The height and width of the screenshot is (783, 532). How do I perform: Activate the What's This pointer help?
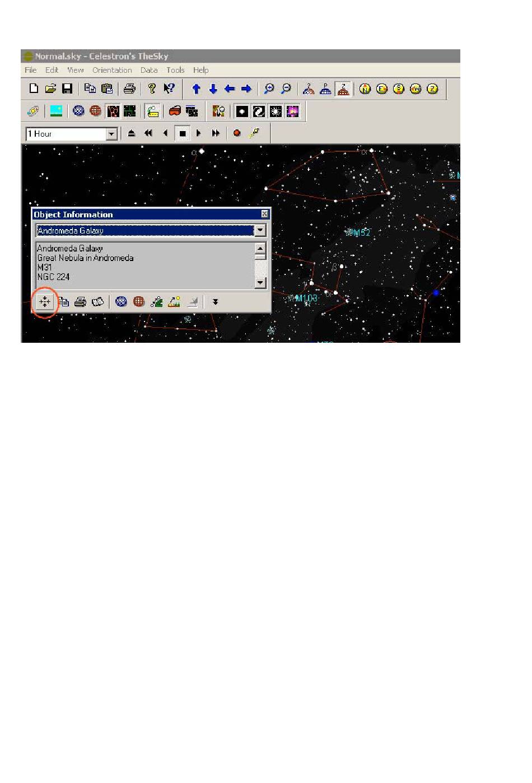[x=169, y=88]
